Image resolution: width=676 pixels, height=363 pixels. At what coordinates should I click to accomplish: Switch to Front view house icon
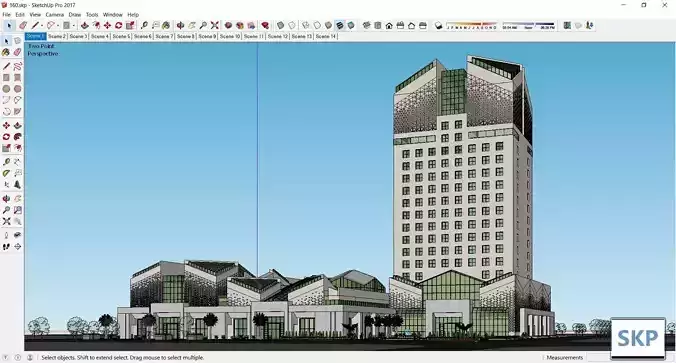pyautogui.click(x=389, y=25)
